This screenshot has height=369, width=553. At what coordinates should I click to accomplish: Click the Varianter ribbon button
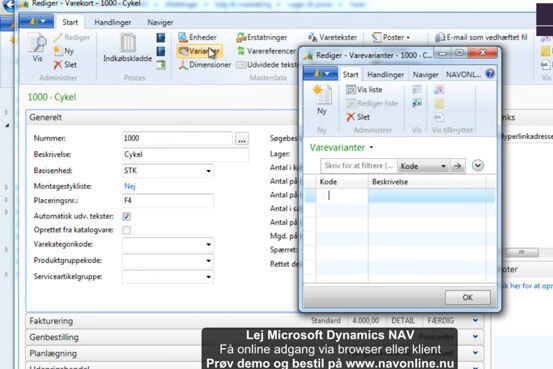(200, 51)
